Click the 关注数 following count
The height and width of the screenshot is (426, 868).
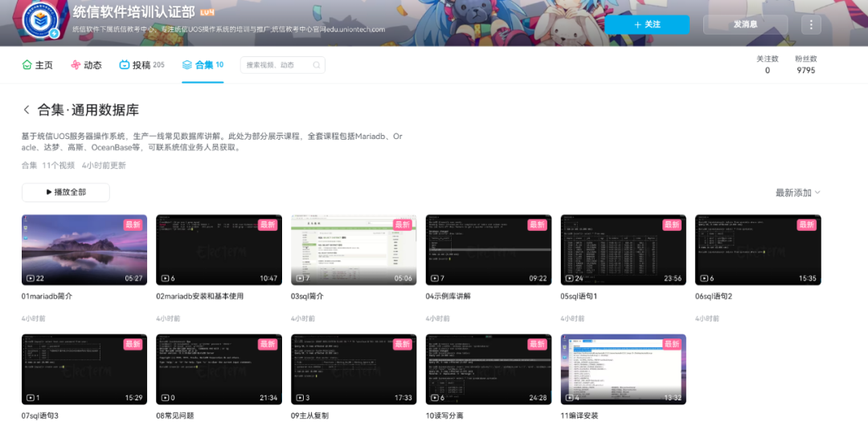pos(768,64)
